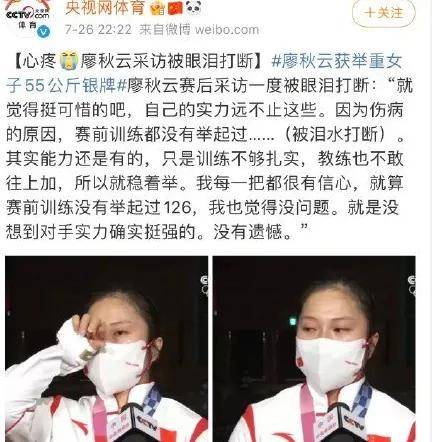Screen dimensions: 432x442
Task: Open the right photo of athlete looking down
Action: point(314,349)
